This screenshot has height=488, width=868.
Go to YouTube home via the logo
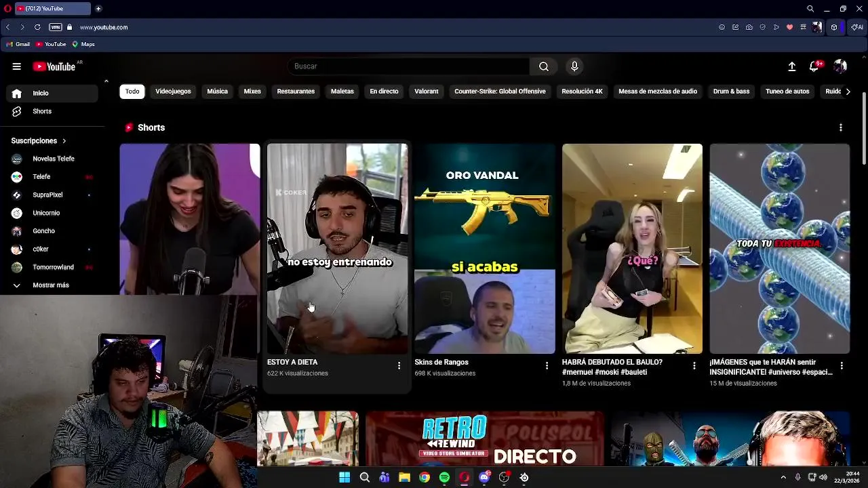[x=54, y=66]
